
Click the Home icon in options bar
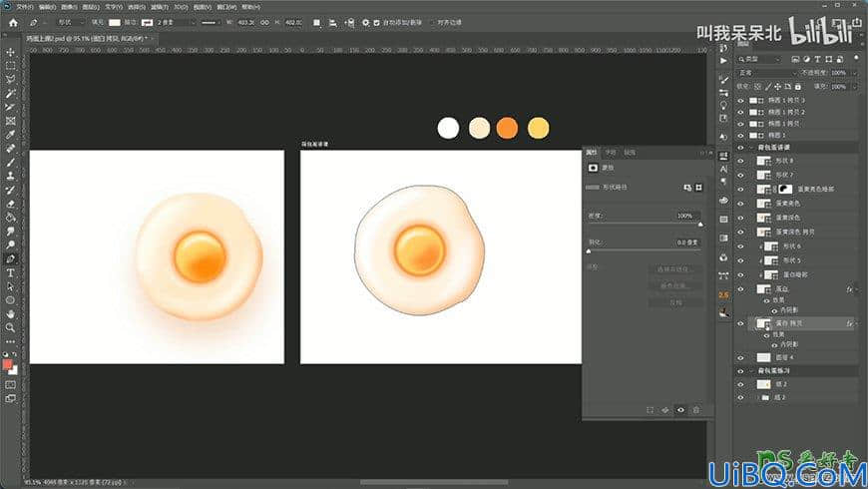(x=13, y=23)
